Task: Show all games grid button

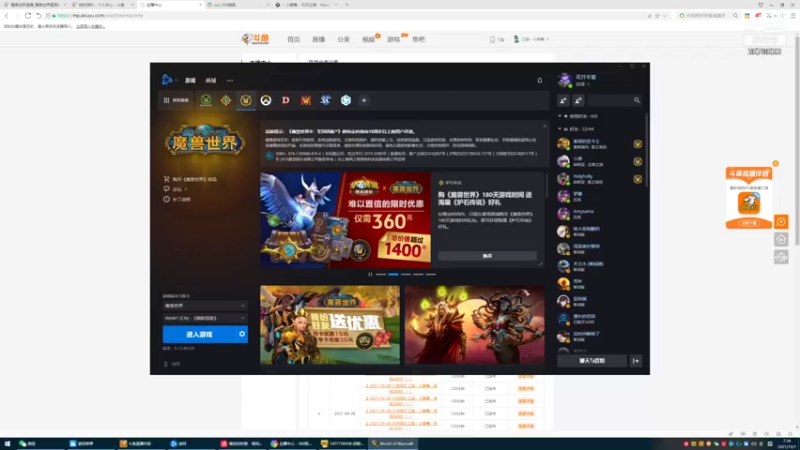Action: [176, 100]
